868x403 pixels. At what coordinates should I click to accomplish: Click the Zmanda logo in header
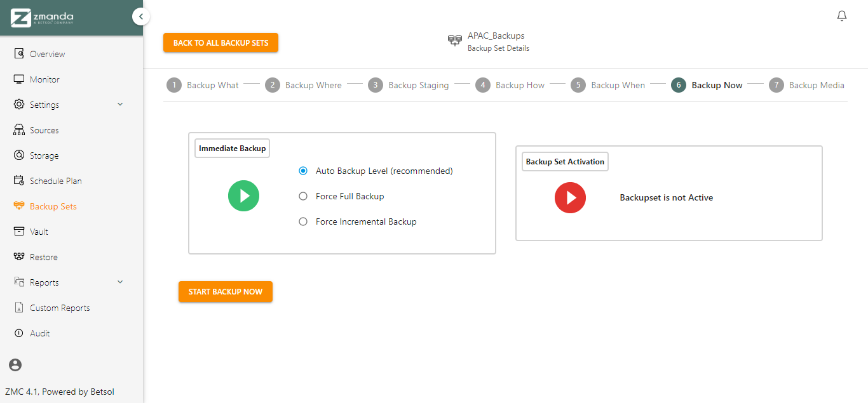pyautogui.click(x=43, y=18)
